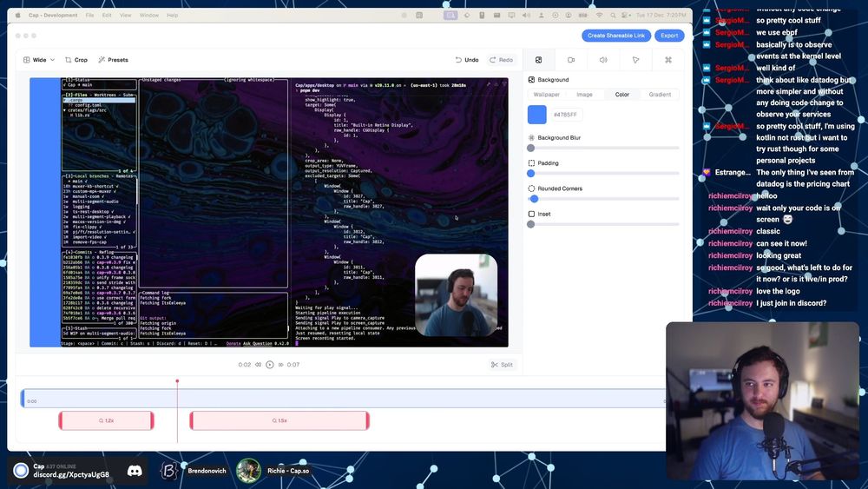The width and height of the screenshot is (868, 489).
Task: Click chat message 'can see it now!'
Action: [x=782, y=244]
